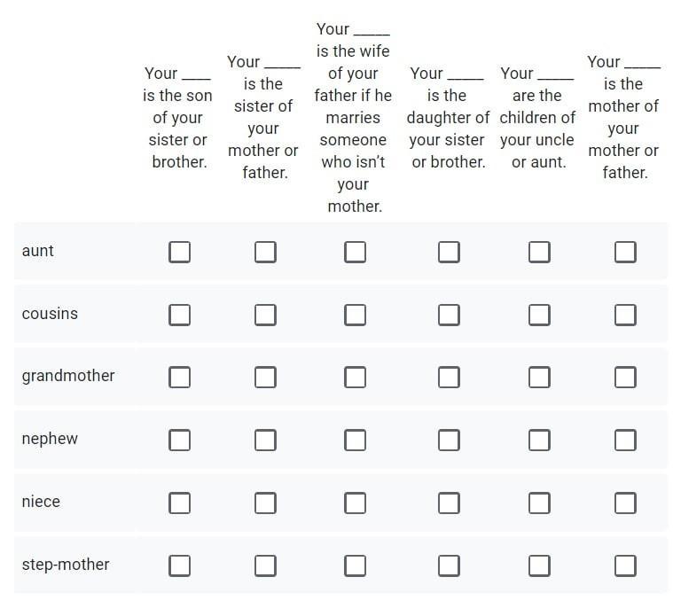Check step-mother for 'wife of your father' column
The height and width of the screenshot is (616, 673).
[x=355, y=565]
